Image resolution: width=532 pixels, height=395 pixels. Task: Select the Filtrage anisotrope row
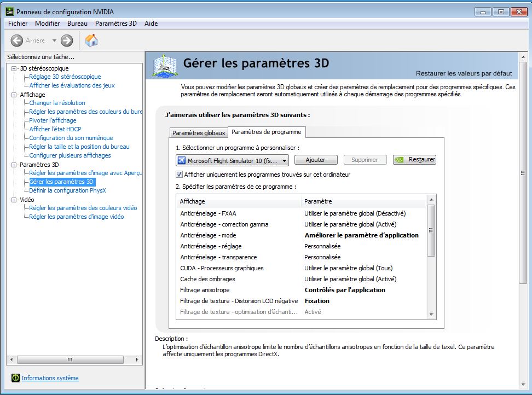click(301, 290)
